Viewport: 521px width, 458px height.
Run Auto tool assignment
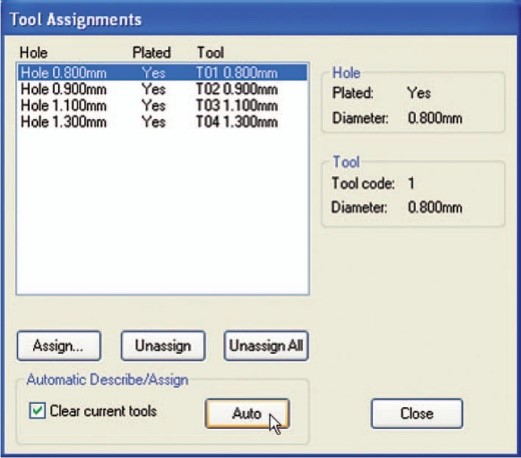tap(247, 414)
